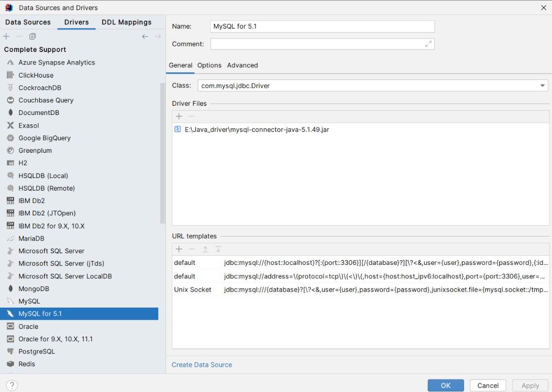This screenshot has width=552, height=392.
Task: Open the Class dropdown arrow
Action: point(542,85)
